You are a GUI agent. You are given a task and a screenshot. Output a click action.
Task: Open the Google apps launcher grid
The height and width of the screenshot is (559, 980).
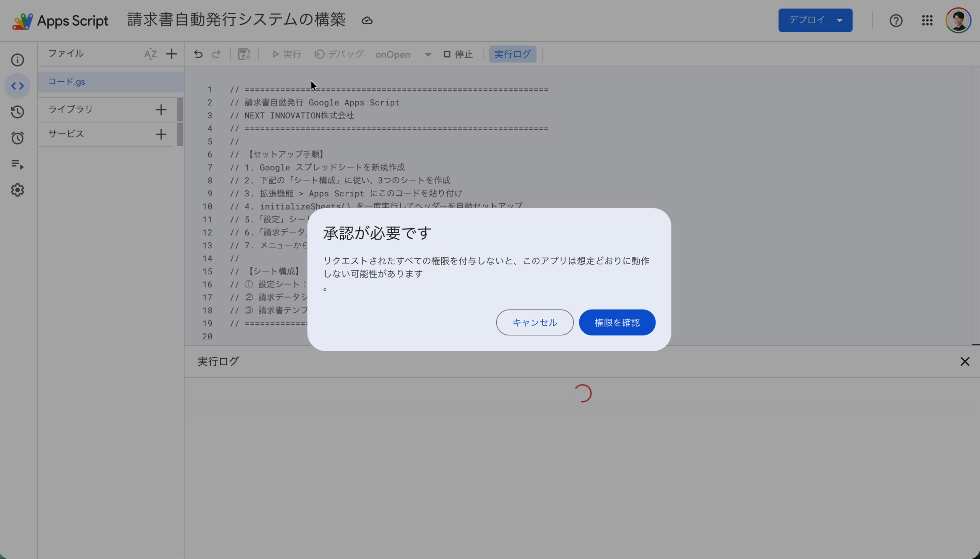pos(927,20)
